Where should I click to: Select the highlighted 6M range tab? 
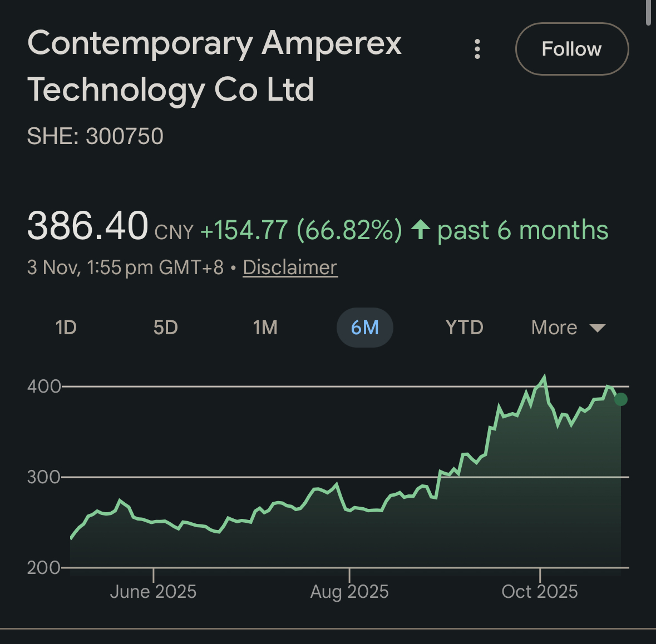(x=364, y=328)
